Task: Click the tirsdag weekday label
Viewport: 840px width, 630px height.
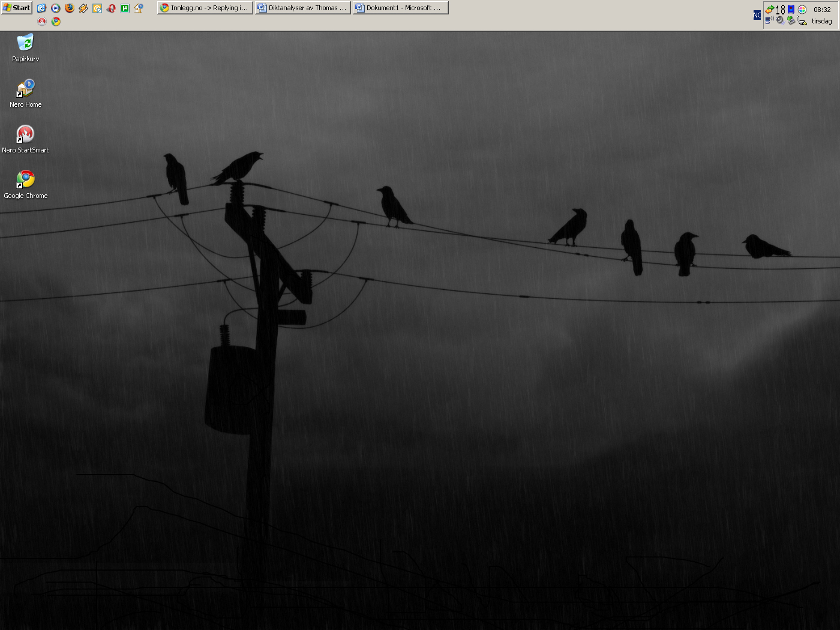Action: 822,21
